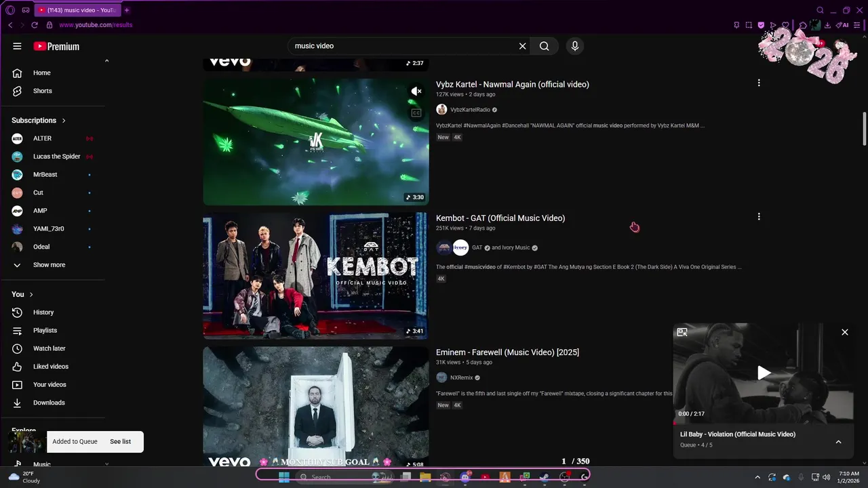Click the youtube.com address bar
This screenshot has height=488, width=868.
click(x=96, y=25)
